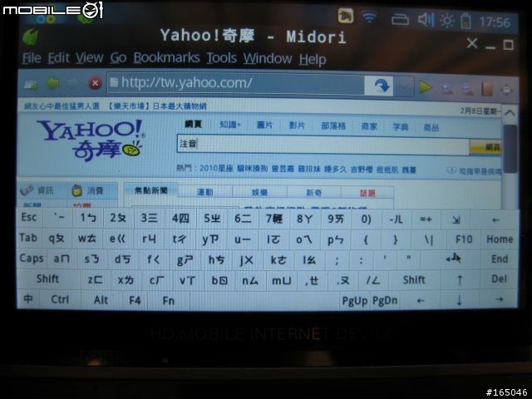Open the Bookmarks menu
This screenshot has height=399, width=532.
click(x=166, y=57)
